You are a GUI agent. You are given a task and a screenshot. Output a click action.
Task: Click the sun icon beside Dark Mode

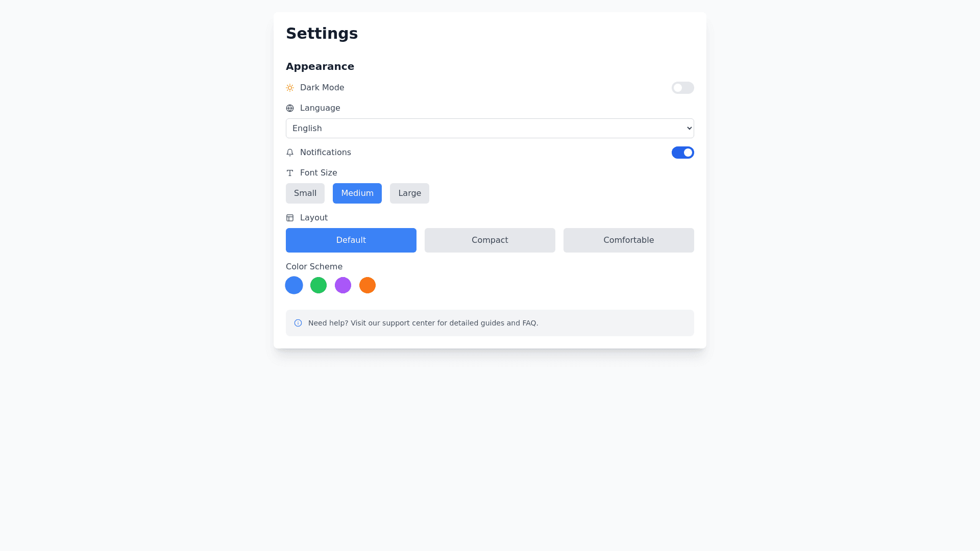tap(290, 88)
